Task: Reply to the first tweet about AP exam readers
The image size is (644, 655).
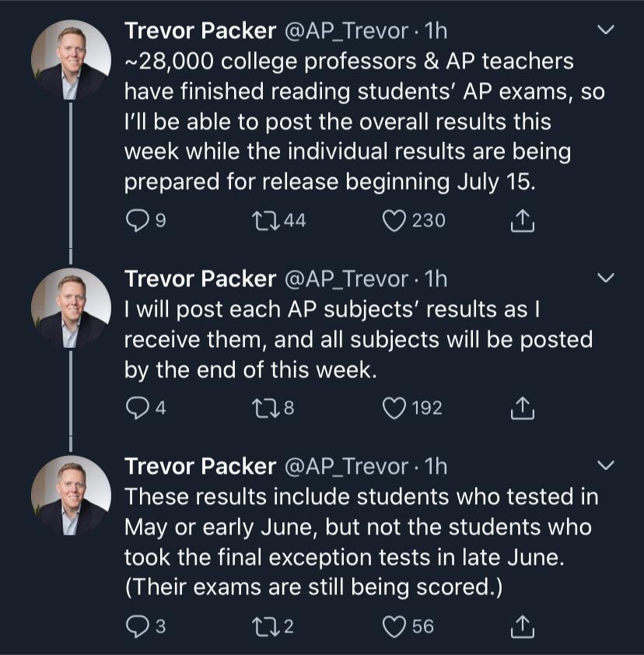Action: 139,220
